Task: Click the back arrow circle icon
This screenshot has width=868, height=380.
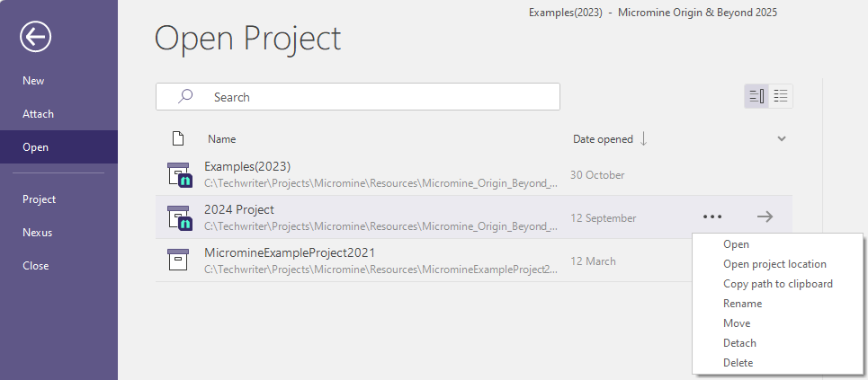Action: coord(35,37)
